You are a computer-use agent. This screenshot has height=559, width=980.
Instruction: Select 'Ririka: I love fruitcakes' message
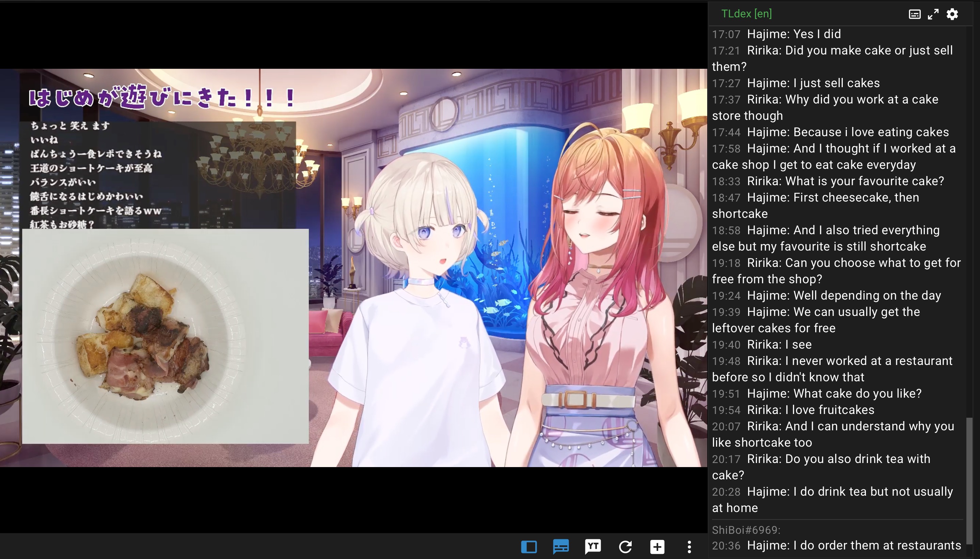811,410
